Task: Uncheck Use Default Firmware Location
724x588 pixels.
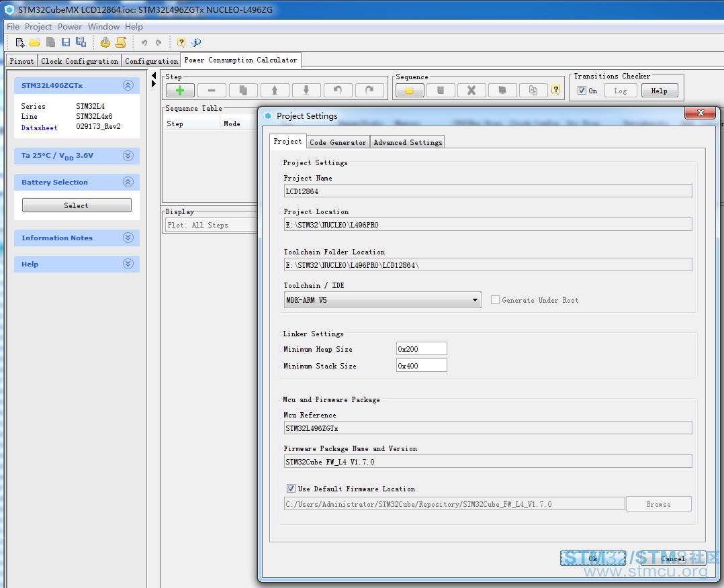Action: [x=291, y=488]
